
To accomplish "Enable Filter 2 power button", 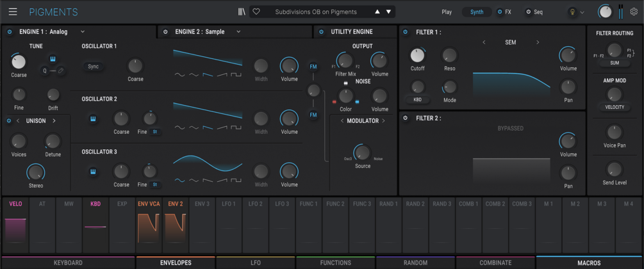I will click(x=406, y=118).
